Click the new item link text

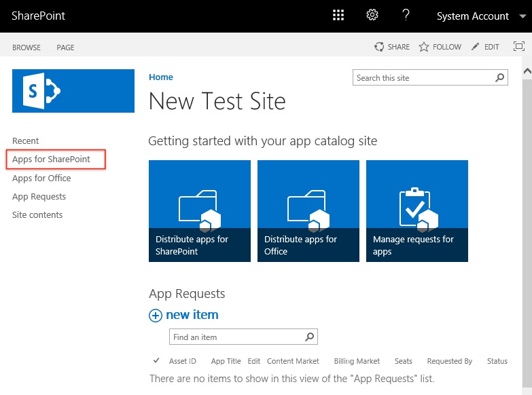[192, 315]
